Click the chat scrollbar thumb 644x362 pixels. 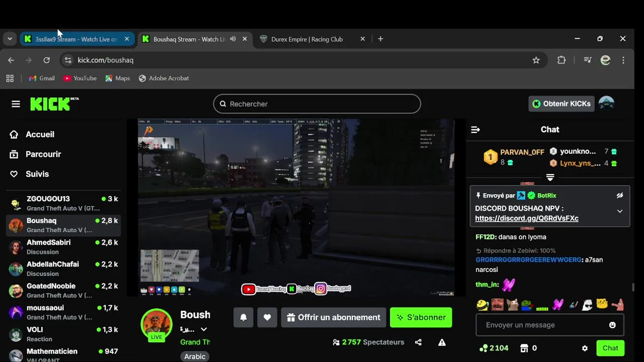[632, 287]
